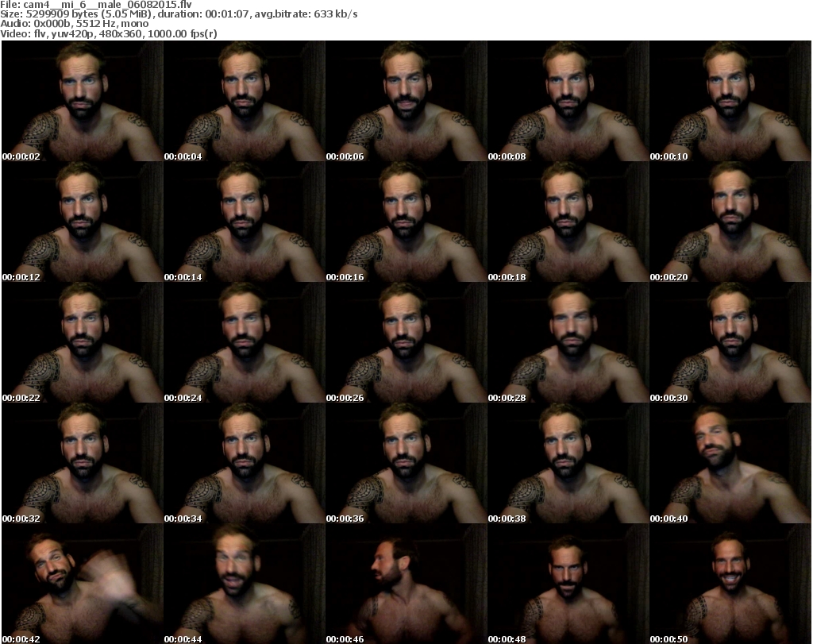Click the thumbnail stamped 00:00:02
Viewport: 813px width, 644px height.
(83, 101)
